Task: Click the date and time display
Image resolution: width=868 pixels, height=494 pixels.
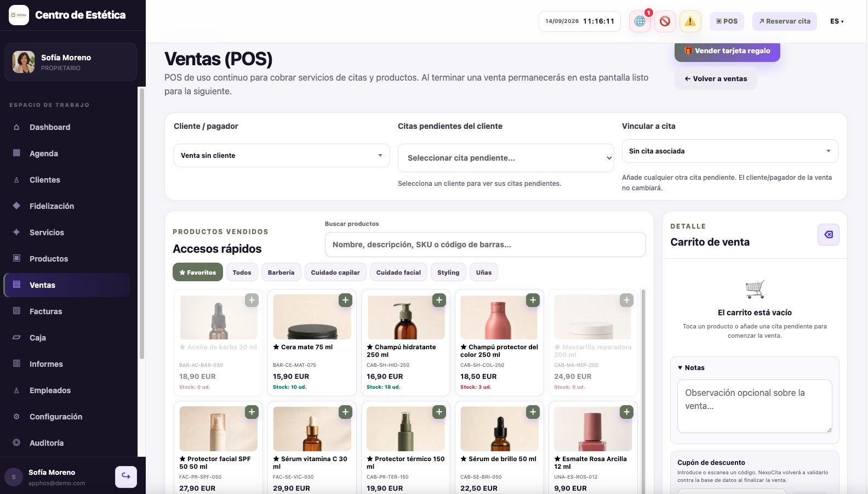Action: (x=580, y=21)
